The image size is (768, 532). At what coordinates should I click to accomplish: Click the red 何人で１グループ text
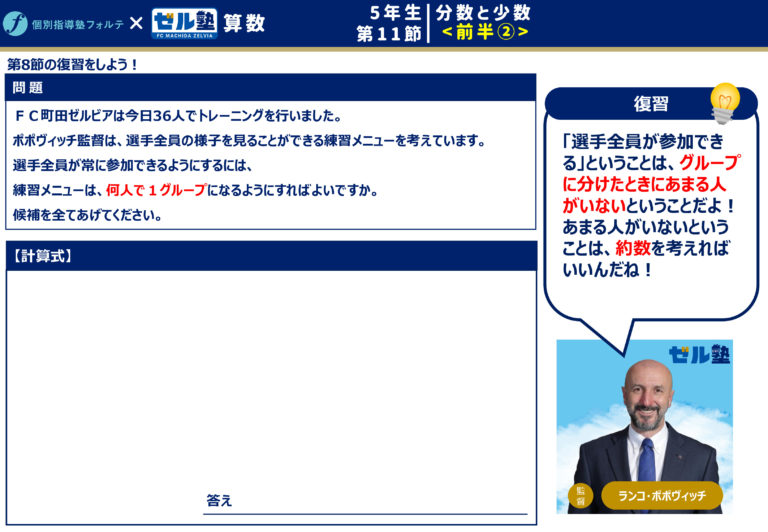[x=155, y=190]
